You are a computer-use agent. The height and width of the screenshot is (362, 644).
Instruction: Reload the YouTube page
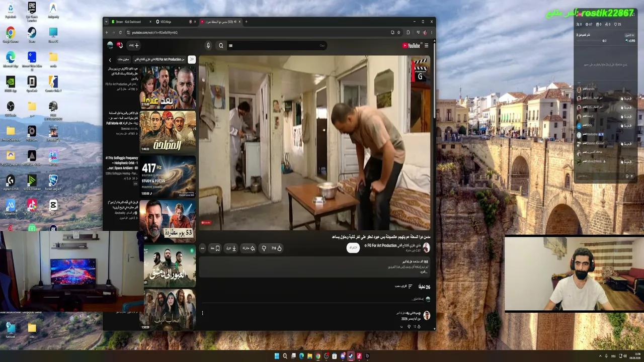[120, 33]
